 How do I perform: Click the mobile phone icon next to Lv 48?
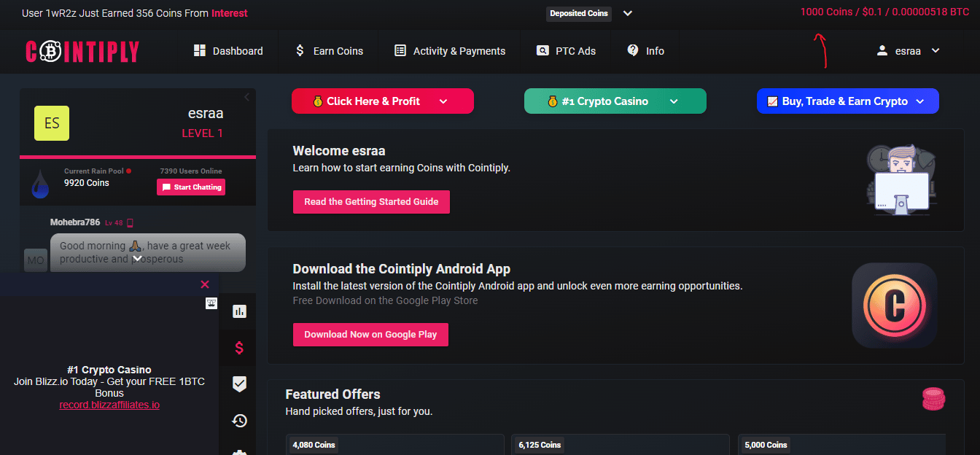pos(131,223)
